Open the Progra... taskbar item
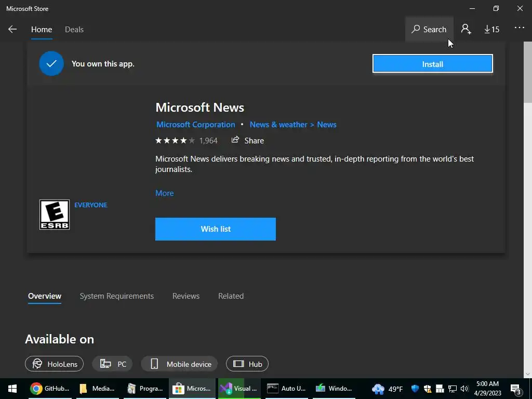Viewport: 532px width, 399px height. pos(145,389)
